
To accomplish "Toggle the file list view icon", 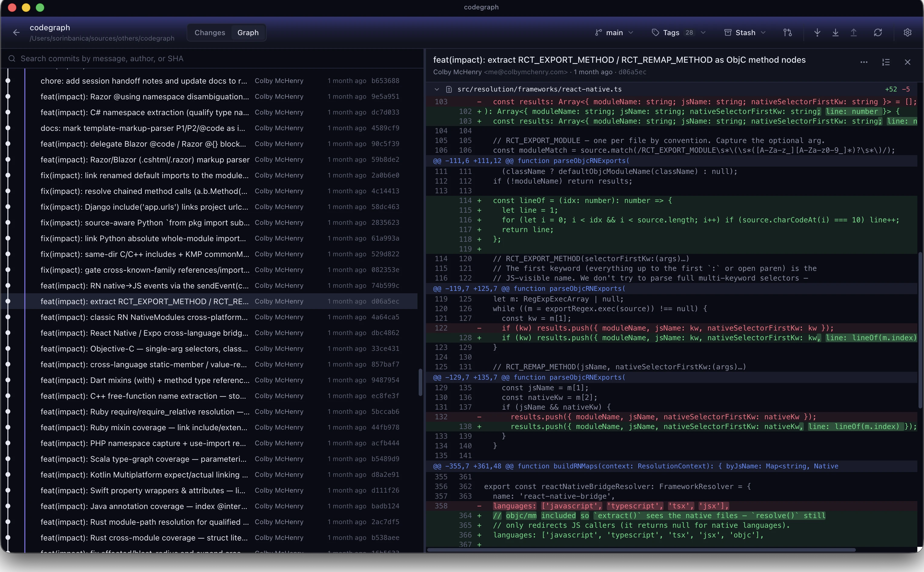I will [x=886, y=62].
